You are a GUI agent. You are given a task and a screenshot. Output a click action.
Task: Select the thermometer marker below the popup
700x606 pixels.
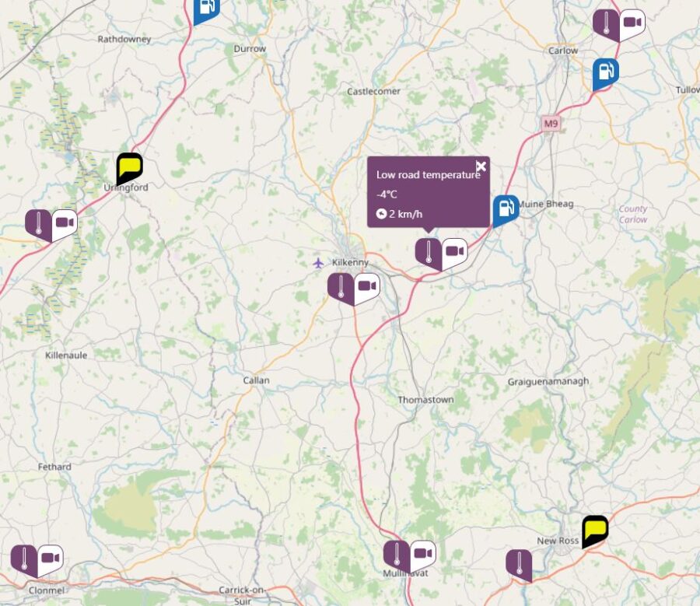(x=429, y=254)
